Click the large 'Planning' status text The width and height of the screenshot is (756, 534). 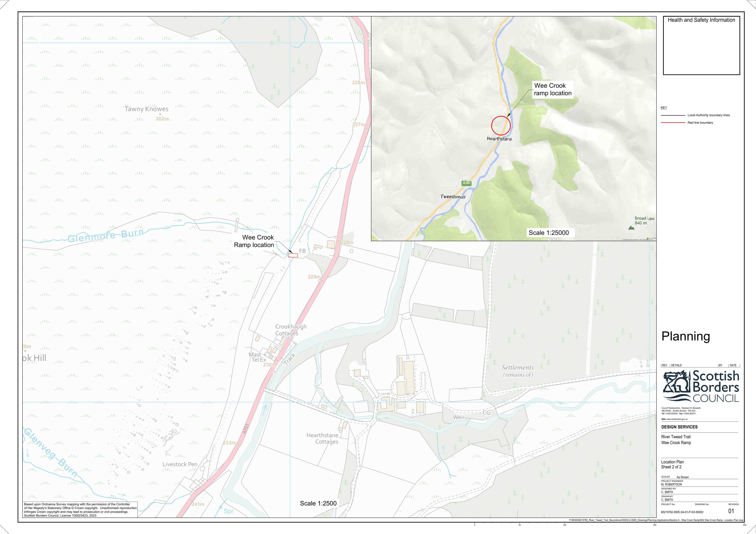(x=685, y=337)
